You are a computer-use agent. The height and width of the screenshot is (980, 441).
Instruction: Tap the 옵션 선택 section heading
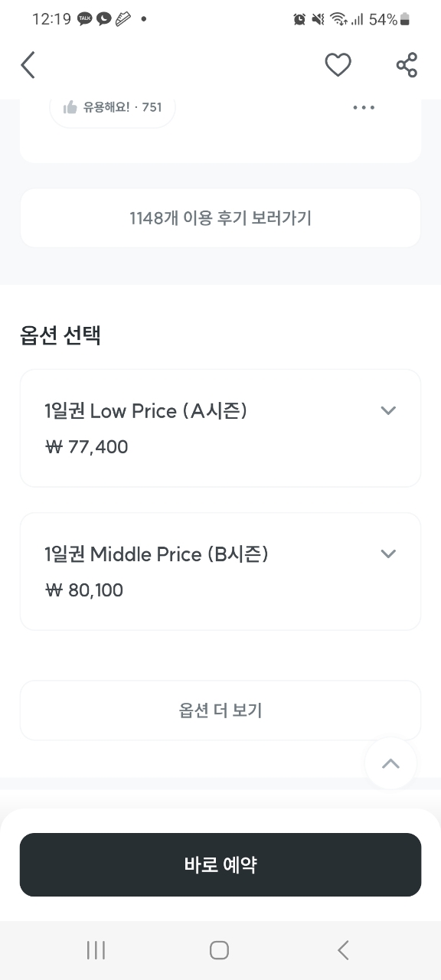click(x=60, y=335)
